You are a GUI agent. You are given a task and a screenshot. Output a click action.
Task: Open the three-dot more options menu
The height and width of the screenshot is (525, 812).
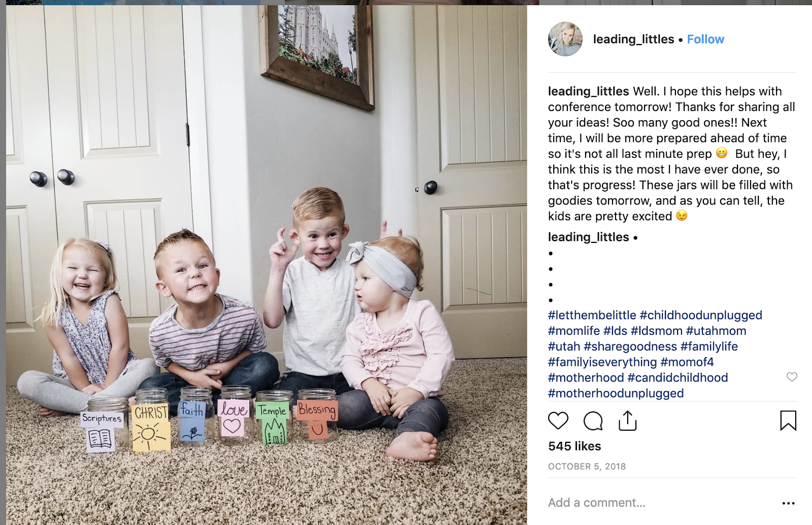tap(788, 503)
